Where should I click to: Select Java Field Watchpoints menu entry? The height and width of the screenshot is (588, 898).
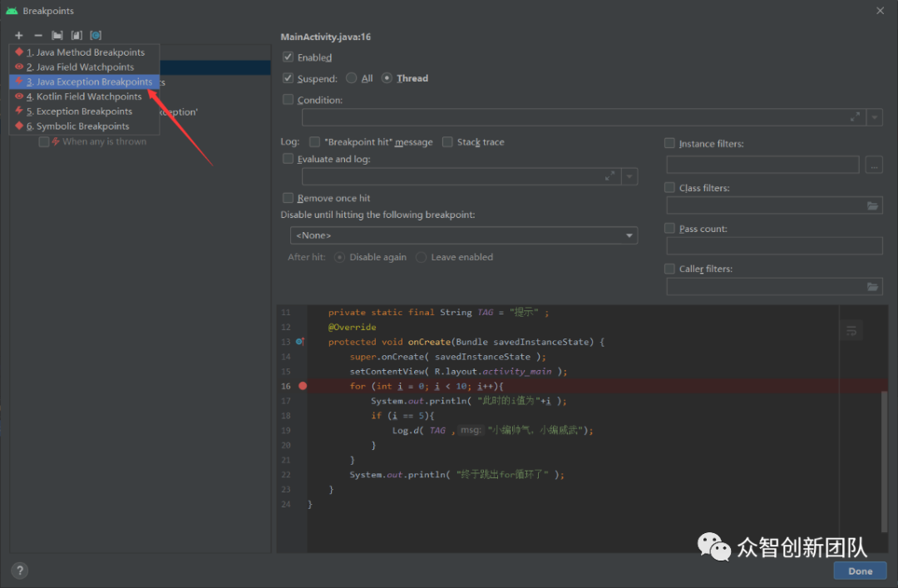(x=84, y=67)
